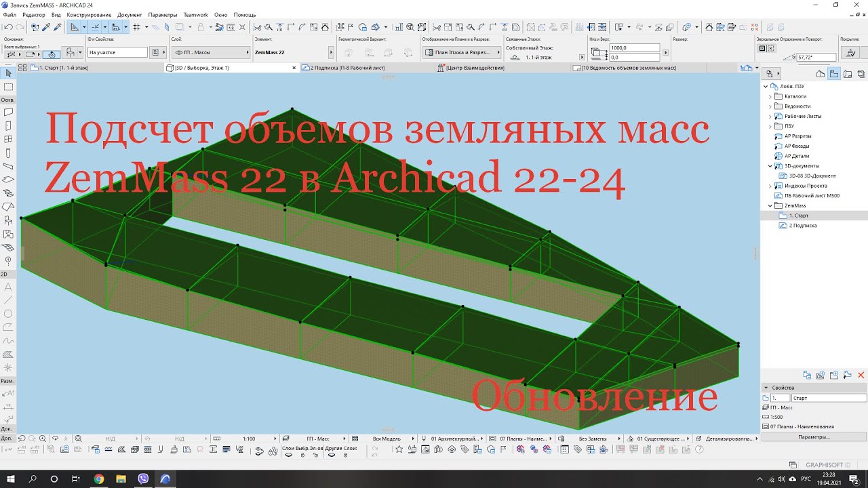Select the Wall tool in the toolbox
Image resolution: width=868 pixels, height=488 pixels.
tap(8, 111)
